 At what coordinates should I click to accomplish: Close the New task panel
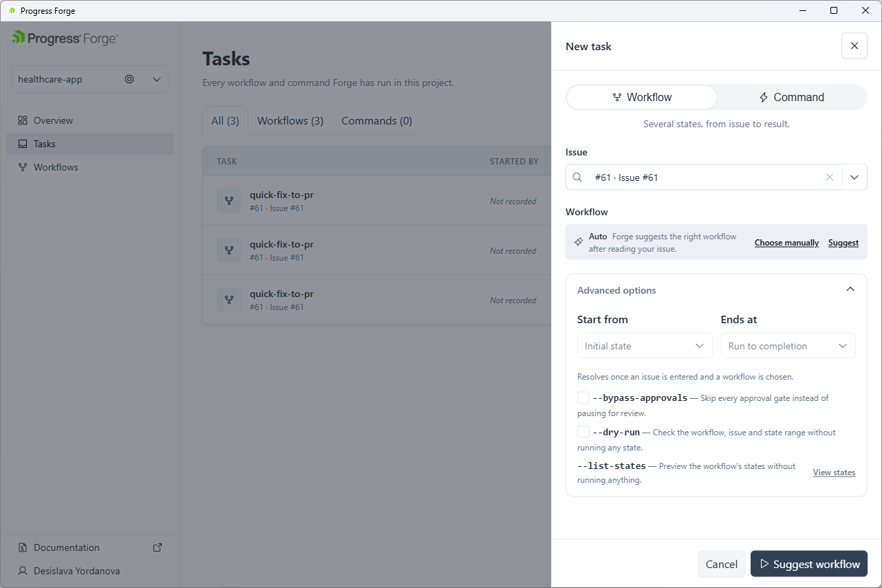(x=854, y=46)
